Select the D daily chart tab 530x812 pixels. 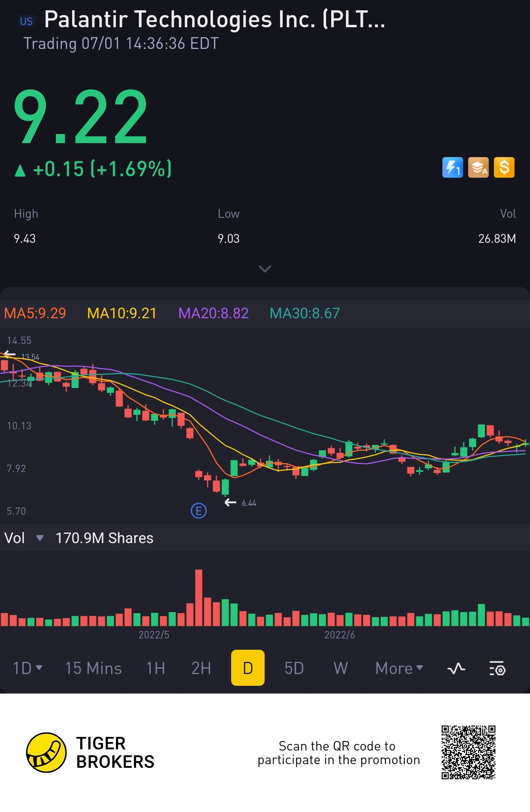coord(248,668)
